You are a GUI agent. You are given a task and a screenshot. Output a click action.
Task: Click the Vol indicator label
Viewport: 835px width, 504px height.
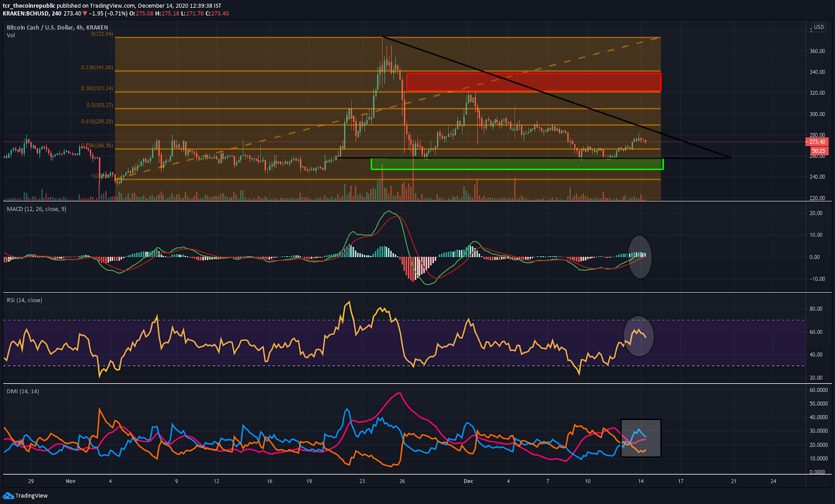point(11,35)
